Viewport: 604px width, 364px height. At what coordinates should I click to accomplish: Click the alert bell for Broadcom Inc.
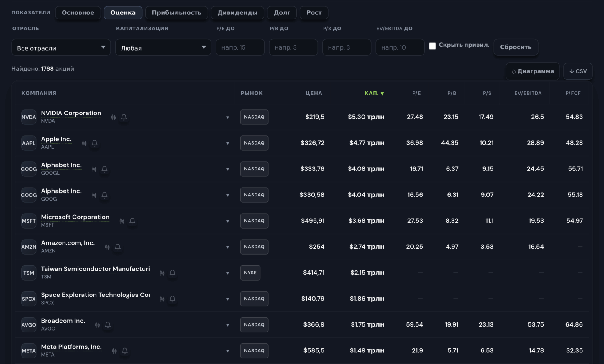[108, 325]
